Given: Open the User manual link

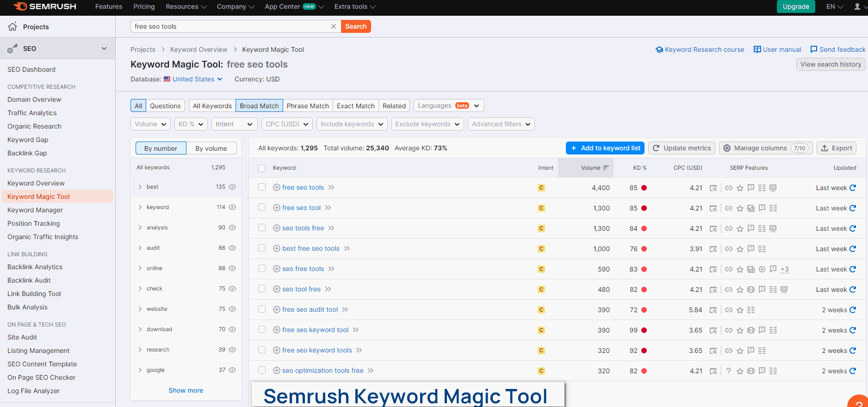Looking at the screenshot, I should point(777,49).
